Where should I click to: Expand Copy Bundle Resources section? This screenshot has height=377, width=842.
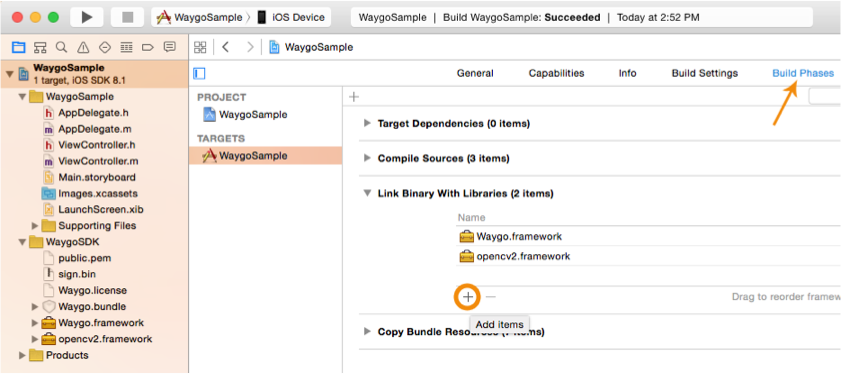[367, 331]
